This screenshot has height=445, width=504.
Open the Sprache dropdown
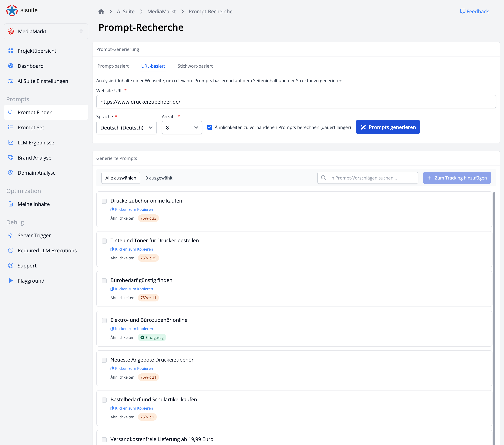click(126, 128)
